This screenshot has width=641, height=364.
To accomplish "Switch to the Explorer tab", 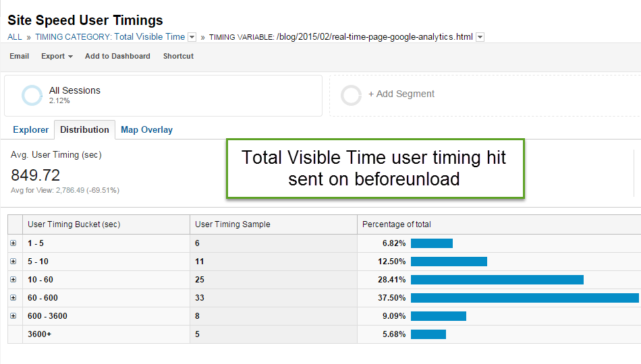I will [30, 129].
